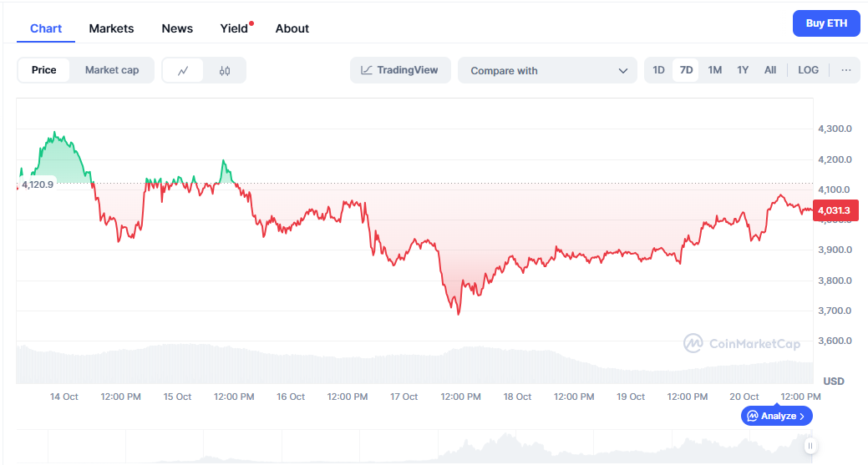
Task: Select the 1M time range
Action: [x=714, y=70]
